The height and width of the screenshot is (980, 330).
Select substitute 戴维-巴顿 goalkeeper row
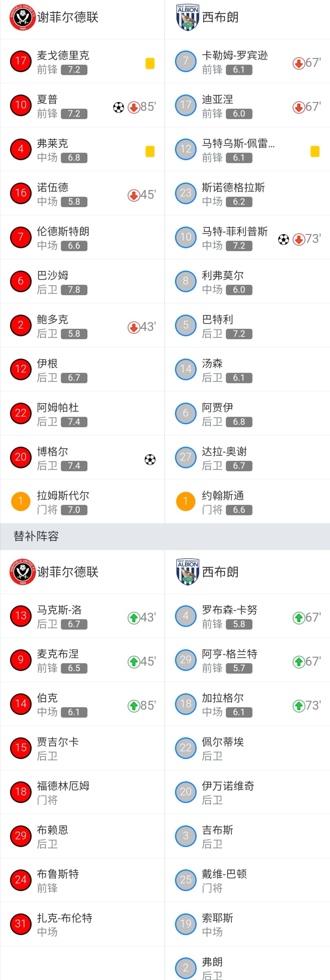click(x=248, y=880)
